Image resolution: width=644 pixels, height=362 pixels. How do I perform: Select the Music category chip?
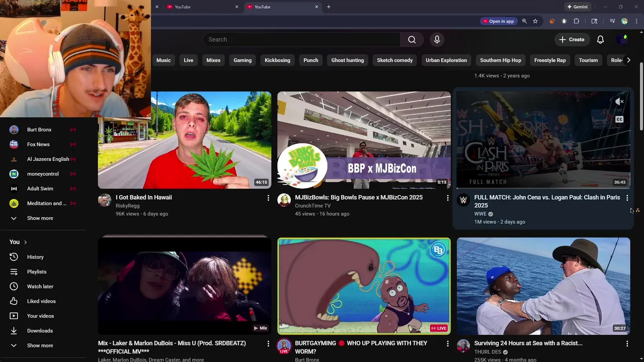[x=164, y=60]
